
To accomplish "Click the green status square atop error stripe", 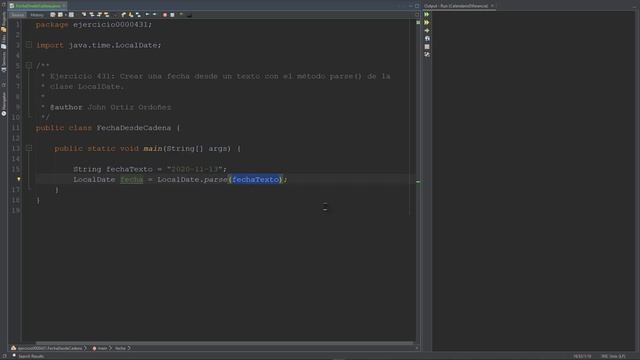I will [x=418, y=22].
